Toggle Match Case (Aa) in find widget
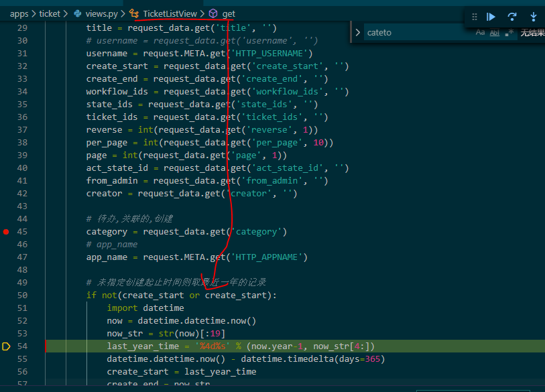This screenshot has width=545, height=392. 480,32
